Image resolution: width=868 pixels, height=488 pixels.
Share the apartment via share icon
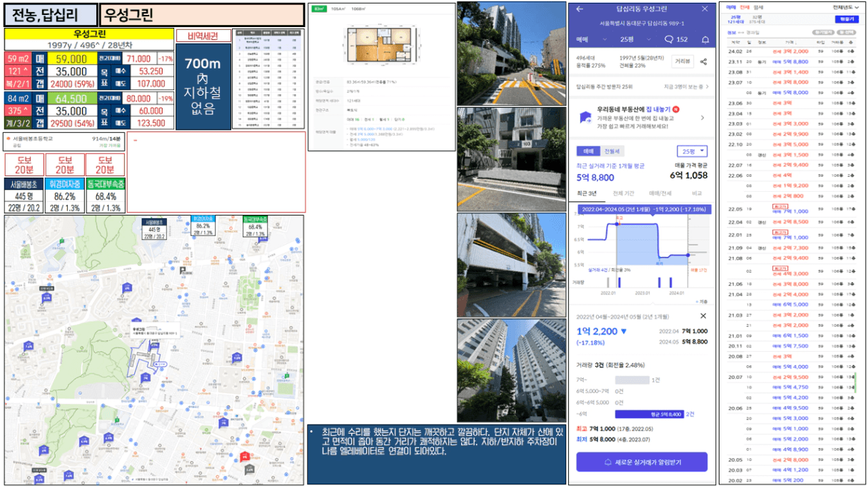(x=703, y=62)
